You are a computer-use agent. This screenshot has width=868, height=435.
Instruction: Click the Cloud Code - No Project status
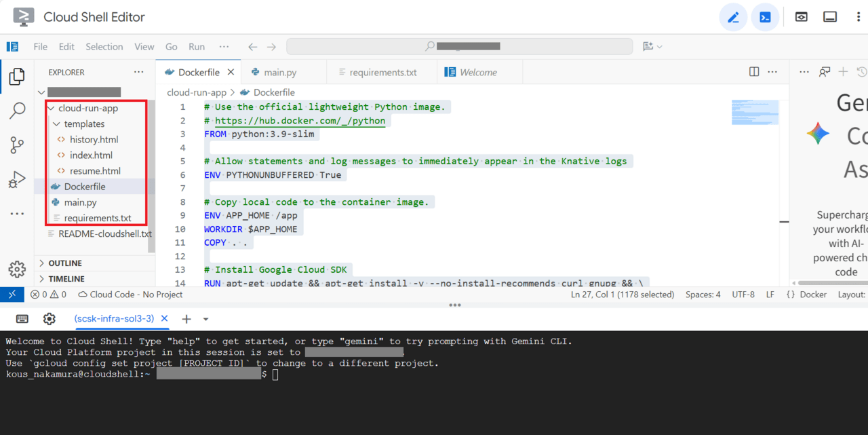pos(130,295)
